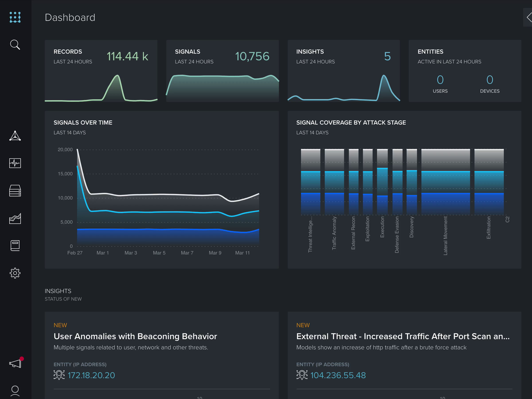Image resolution: width=532 pixels, height=399 pixels.
Task: Open the search tool in the sidebar
Action: [15, 45]
